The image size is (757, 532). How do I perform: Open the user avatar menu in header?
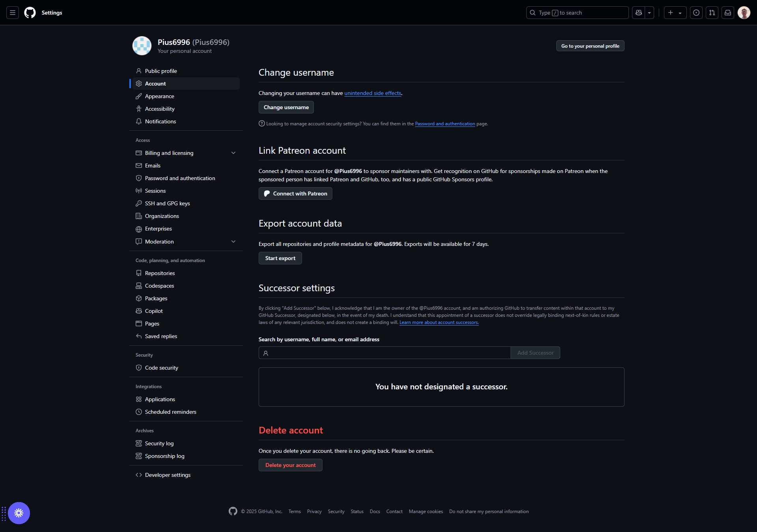point(744,13)
